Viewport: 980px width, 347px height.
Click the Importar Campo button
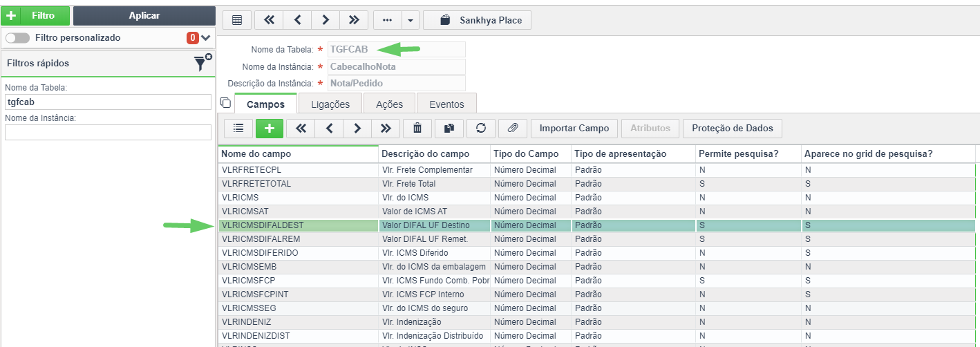pyautogui.click(x=574, y=128)
